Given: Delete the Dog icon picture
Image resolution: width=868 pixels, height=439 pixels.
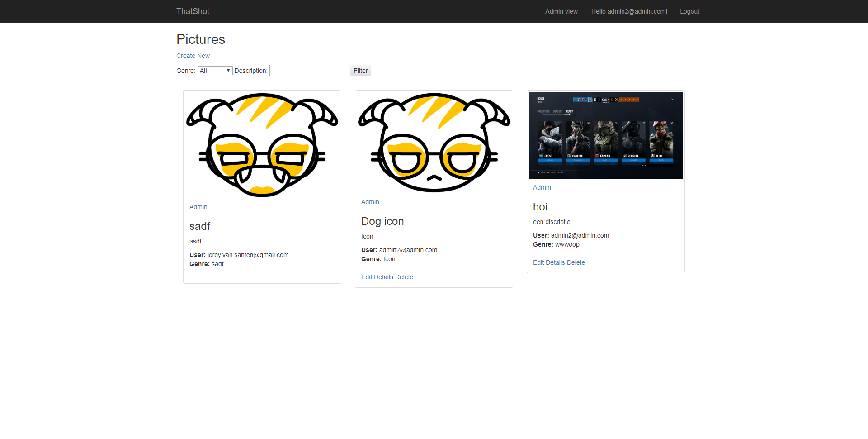Looking at the screenshot, I should coord(404,277).
